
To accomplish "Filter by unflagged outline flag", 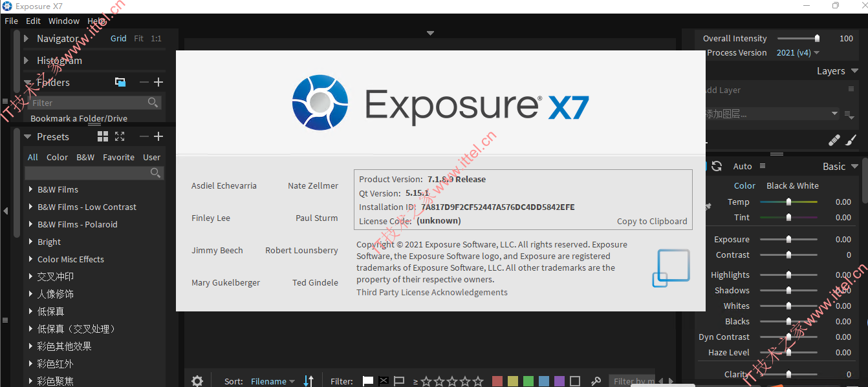I will tap(399, 381).
